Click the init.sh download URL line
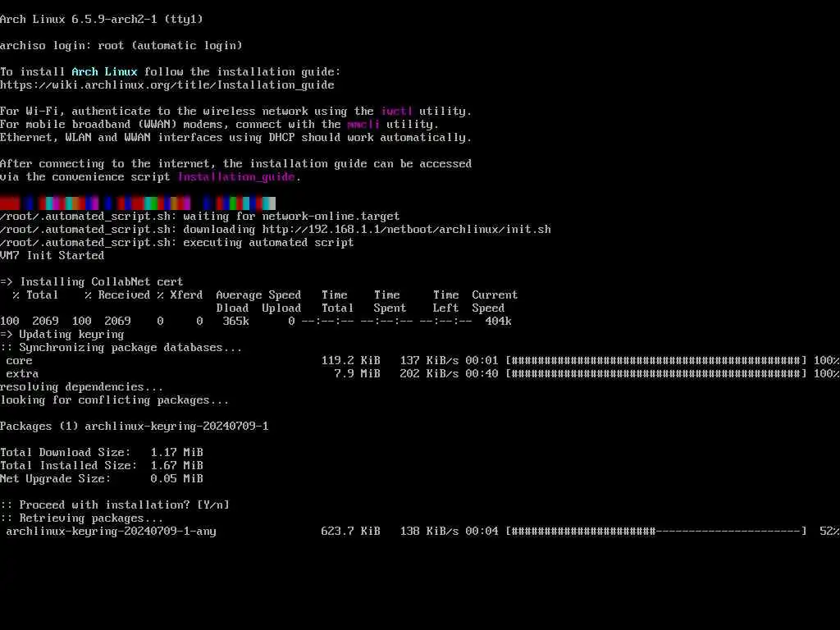 (x=276, y=230)
